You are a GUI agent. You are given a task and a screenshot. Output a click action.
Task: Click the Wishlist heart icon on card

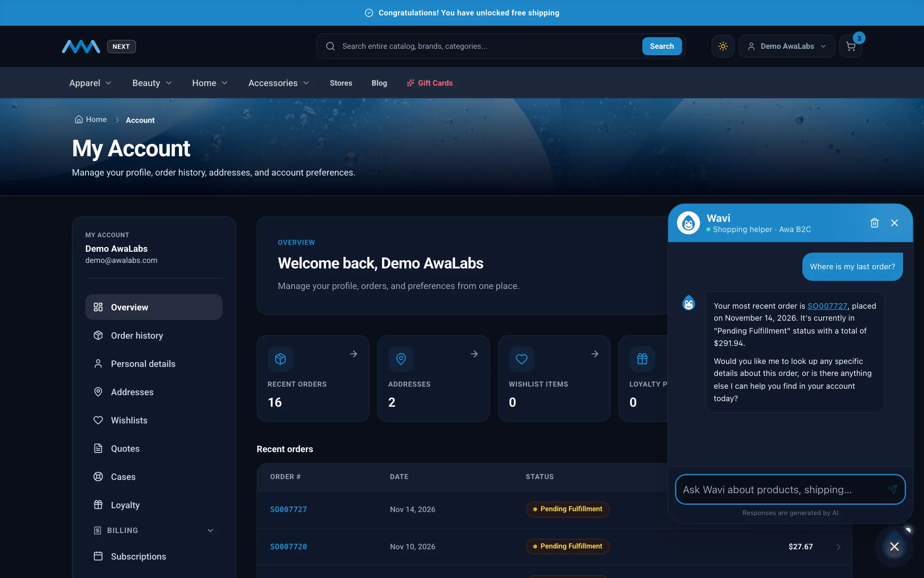(521, 359)
